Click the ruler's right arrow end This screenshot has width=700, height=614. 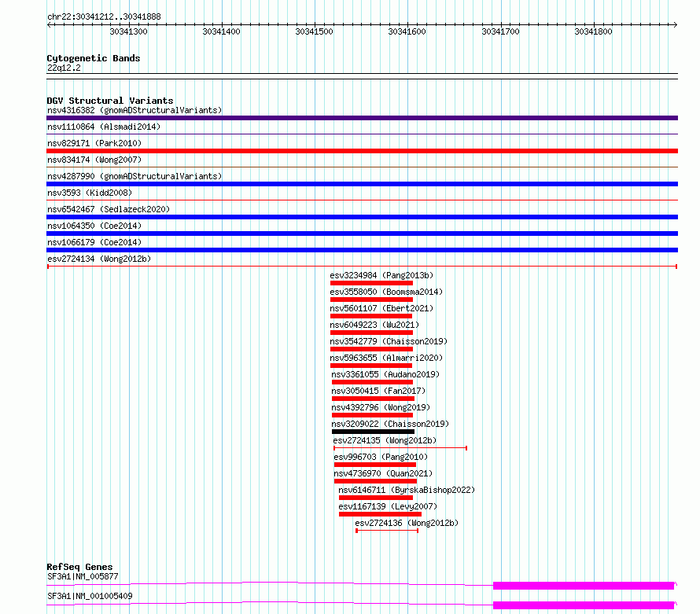coord(676,25)
